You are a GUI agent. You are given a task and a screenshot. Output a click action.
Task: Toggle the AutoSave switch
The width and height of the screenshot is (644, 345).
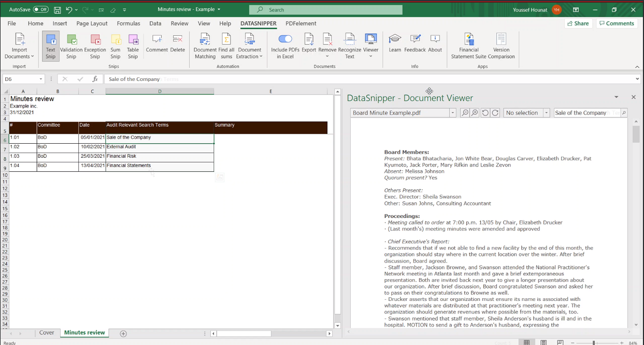pyautogui.click(x=40, y=9)
